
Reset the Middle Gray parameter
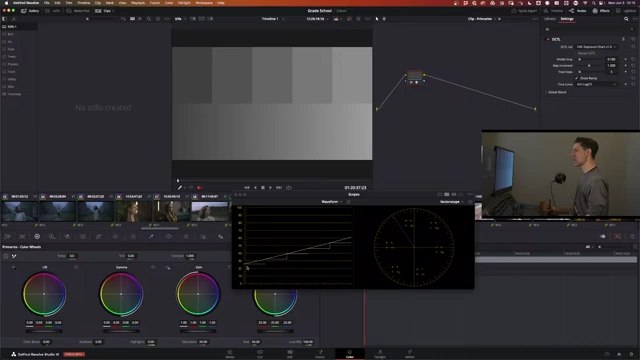click(633, 60)
